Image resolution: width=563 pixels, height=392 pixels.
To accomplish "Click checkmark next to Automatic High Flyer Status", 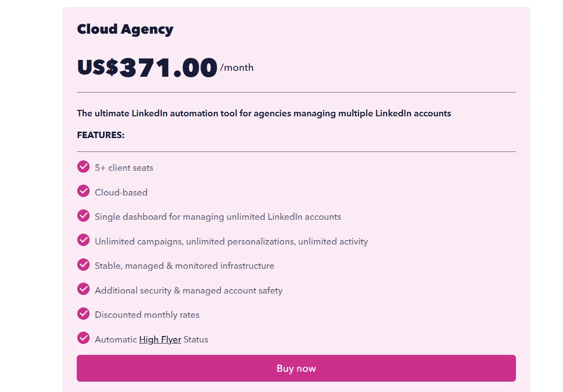I will (x=83, y=338).
